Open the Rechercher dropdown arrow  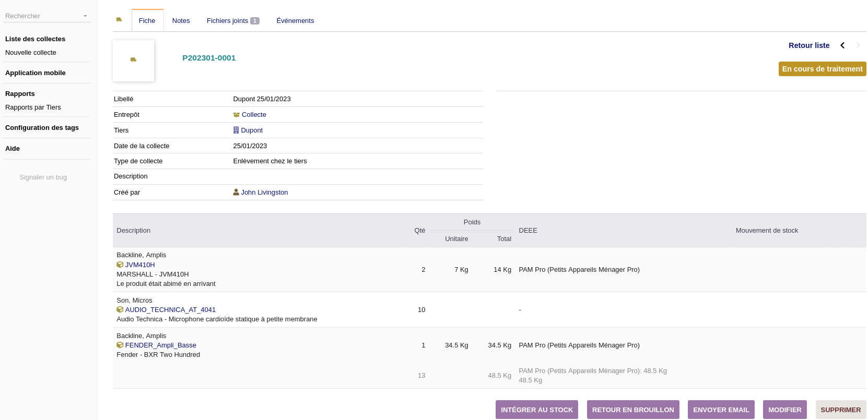[85, 16]
